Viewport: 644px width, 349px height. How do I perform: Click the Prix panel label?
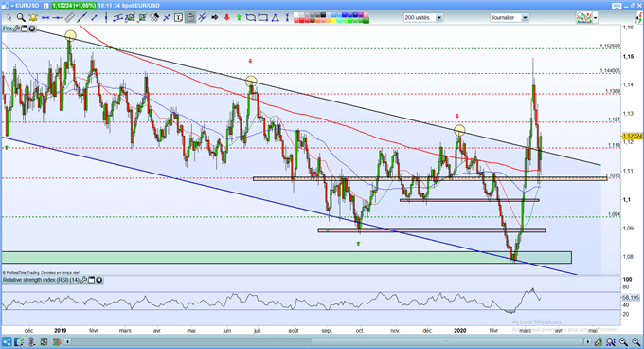(x=8, y=28)
